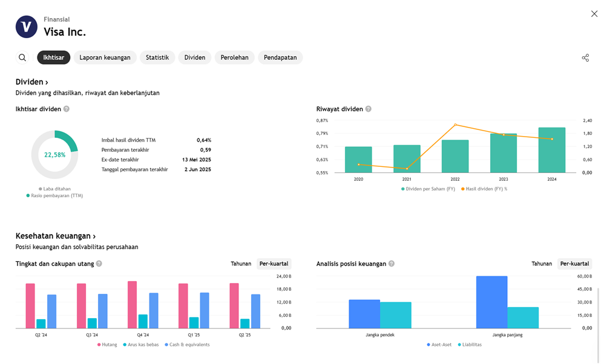The height and width of the screenshot is (364, 601).
Task: Toggle Arus kas bebas legend item
Action: point(140,345)
